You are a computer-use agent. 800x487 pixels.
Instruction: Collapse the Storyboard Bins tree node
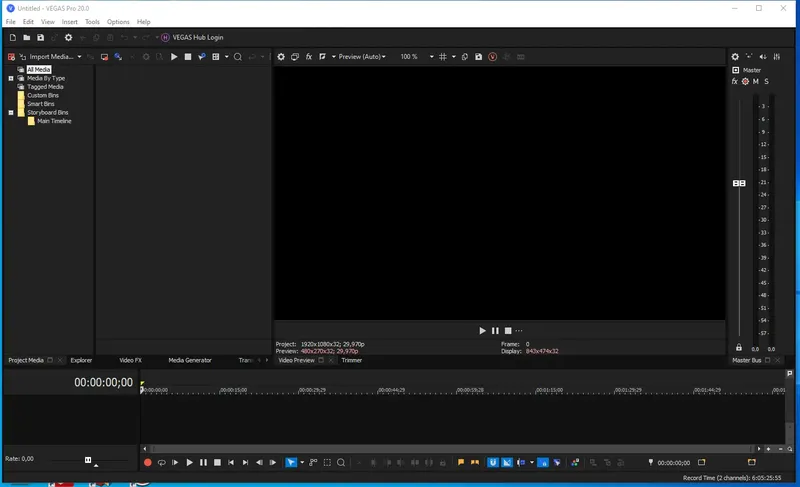pyautogui.click(x=11, y=113)
